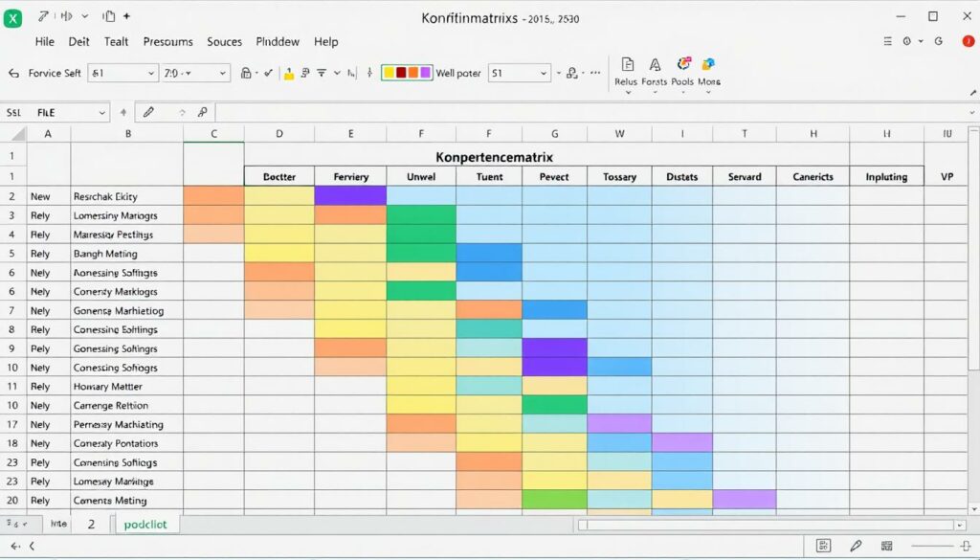Viewport: 980px width, 560px height.
Task: Select the yellow swatch in the toolbar palette
Action: (x=390, y=73)
